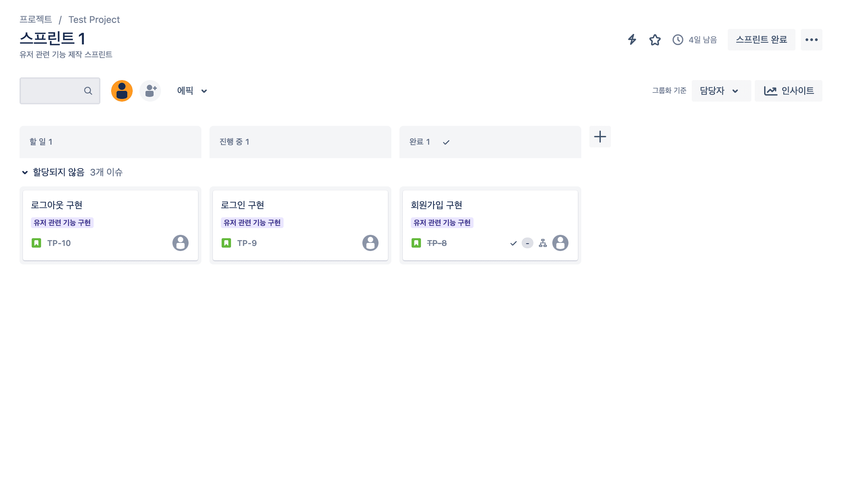Add a new column with plus icon
The image size is (848, 504).
(599, 137)
